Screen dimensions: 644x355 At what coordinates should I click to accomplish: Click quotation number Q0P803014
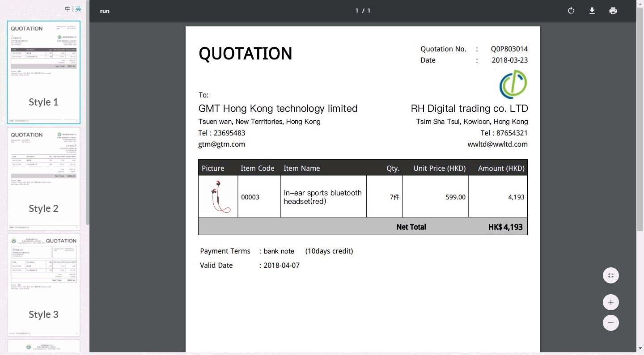pyautogui.click(x=509, y=49)
